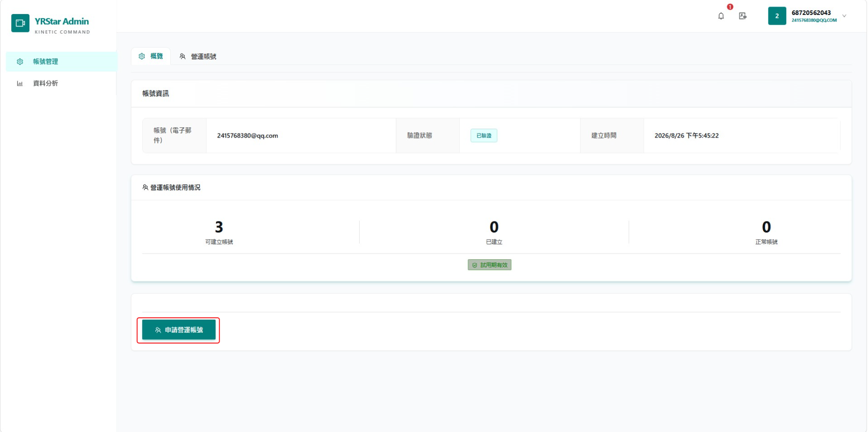Click the username 68720562043 in the header
868x432 pixels.
coord(811,13)
